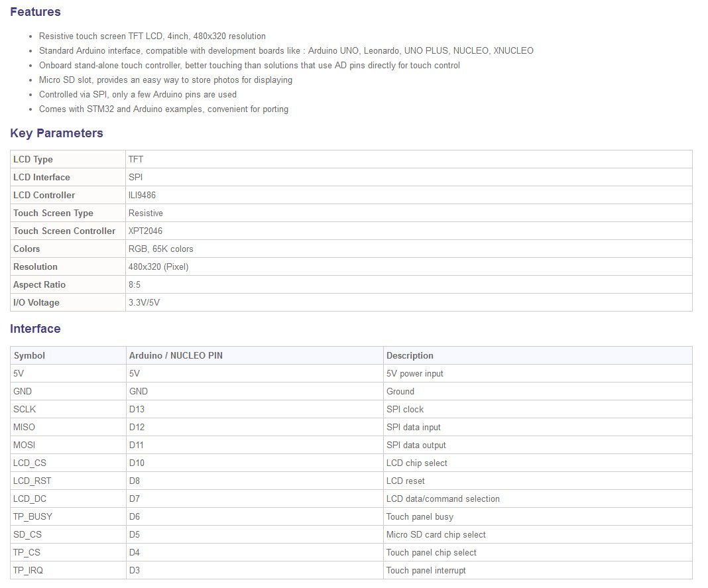Image resolution: width=708 pixels, height=588 pixels.
Task: Click the RGB, 65K colors cell
Action: [x=161, y=249]
